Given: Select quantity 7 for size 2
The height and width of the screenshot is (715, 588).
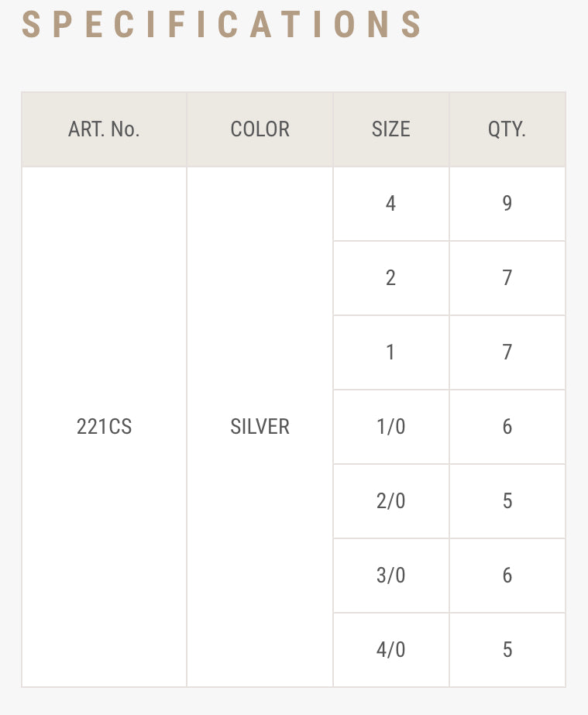Looking at the screenshot, I should pyautogui.click(x=507, y=278).
